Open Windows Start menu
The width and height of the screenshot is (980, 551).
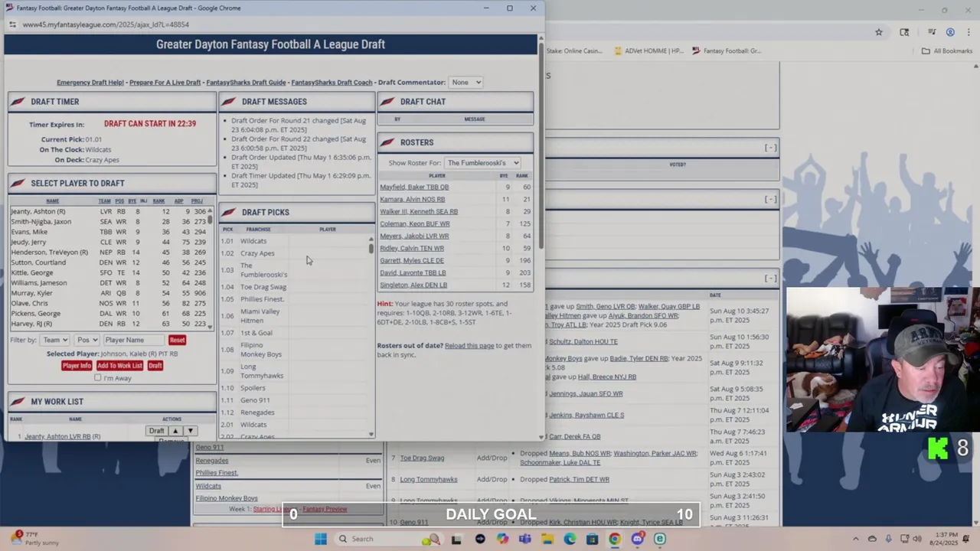tap(321, 539)
